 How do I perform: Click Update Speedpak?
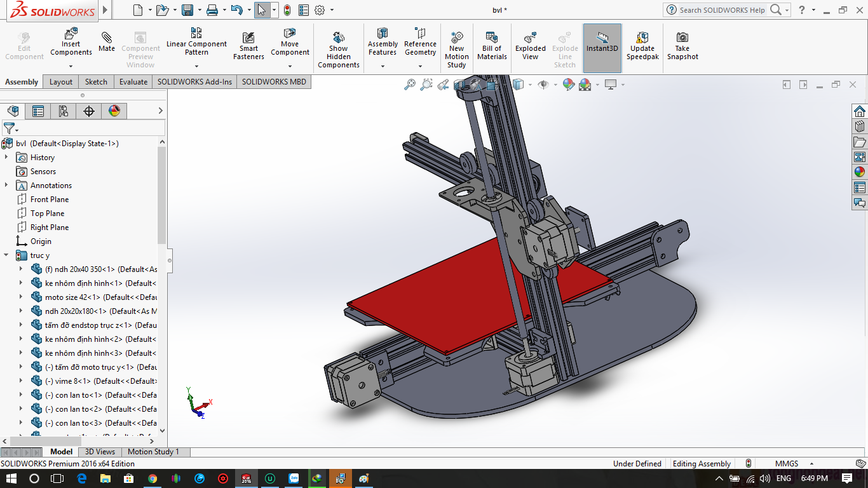pyautogui.click(x=642, y=46)
